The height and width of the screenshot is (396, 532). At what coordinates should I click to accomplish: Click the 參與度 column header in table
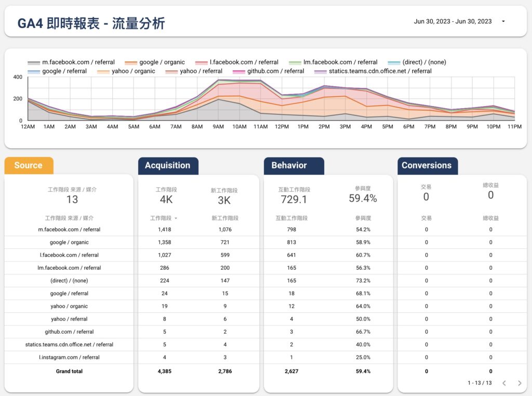pyautogui.click(x=363, y=218)
